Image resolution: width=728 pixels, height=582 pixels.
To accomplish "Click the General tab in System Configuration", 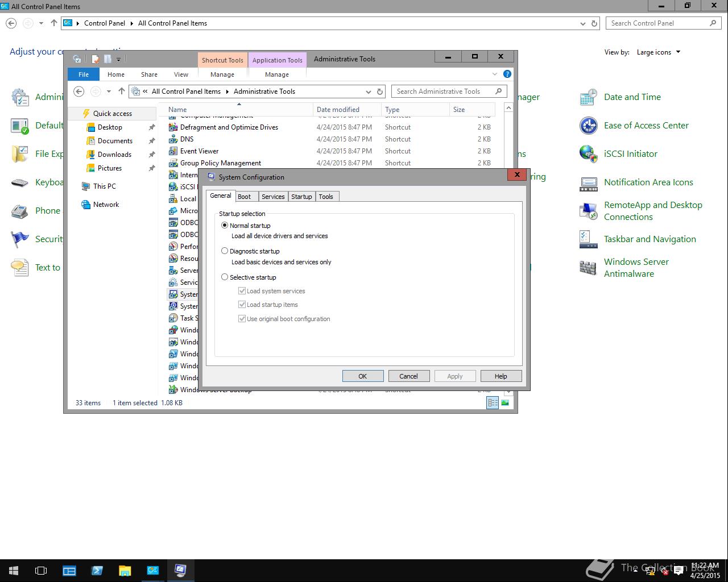I will [221, 196].
